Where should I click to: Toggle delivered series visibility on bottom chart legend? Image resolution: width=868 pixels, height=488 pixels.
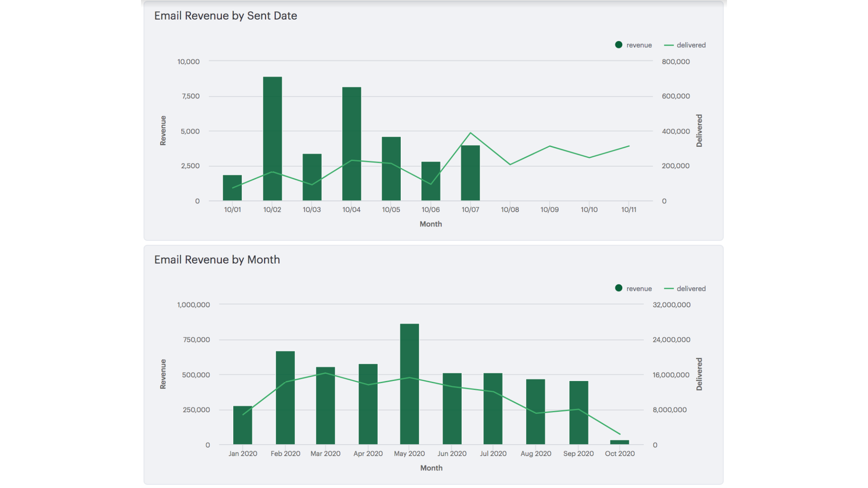pos(688,289)
